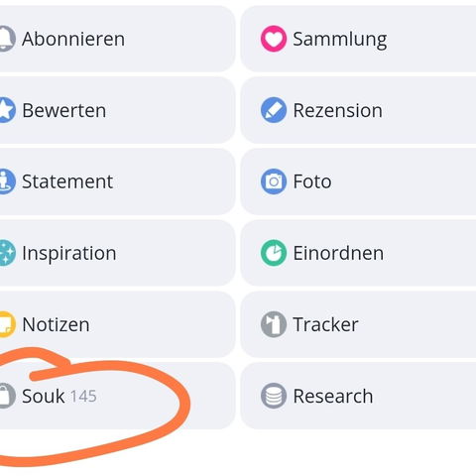This screenshot has width=476, height=476.
Task: Select the Bewerten label
Action: coord(64,110)
